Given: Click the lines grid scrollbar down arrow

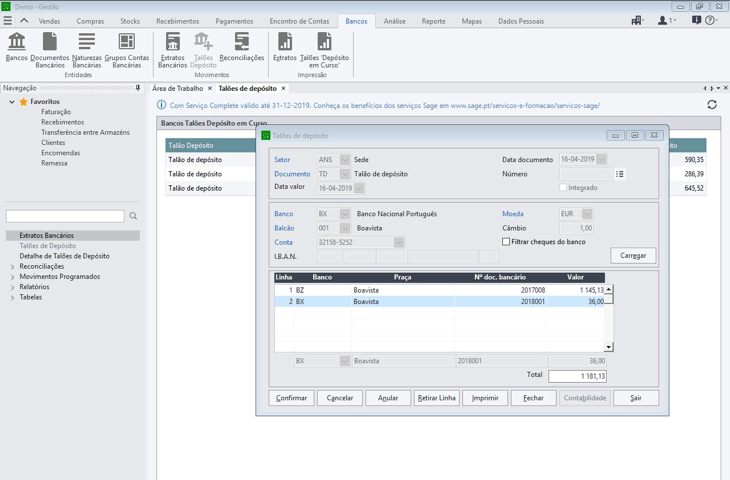Looking at the screenshot, I should (609, 347).
